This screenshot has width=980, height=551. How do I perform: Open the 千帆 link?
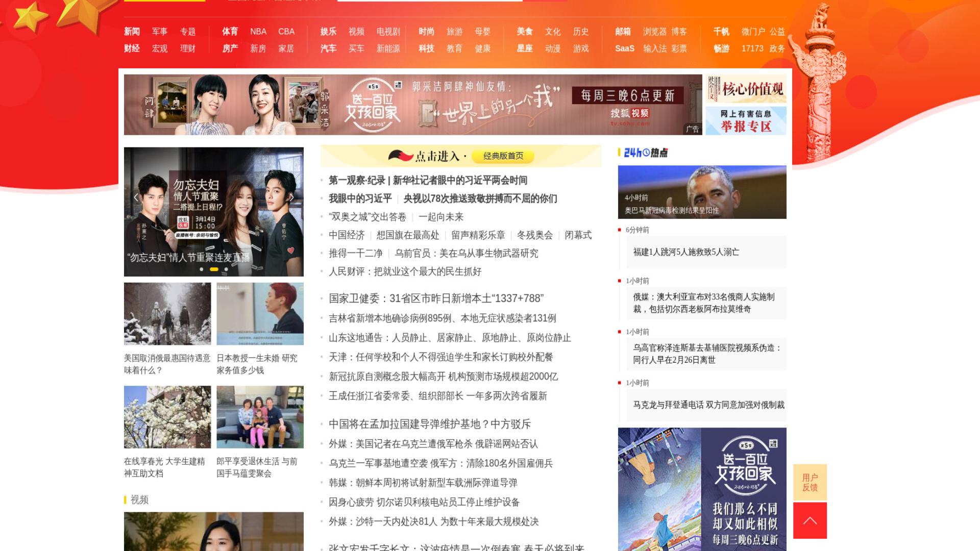point(721,32)
